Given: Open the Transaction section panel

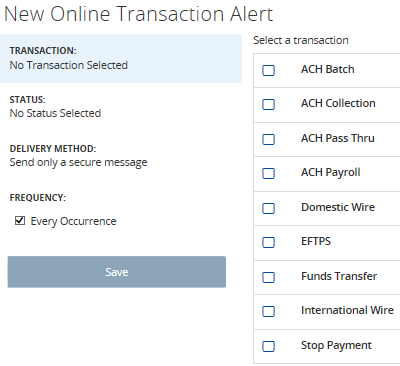Looking at the screenshot, I should [121, 58].
